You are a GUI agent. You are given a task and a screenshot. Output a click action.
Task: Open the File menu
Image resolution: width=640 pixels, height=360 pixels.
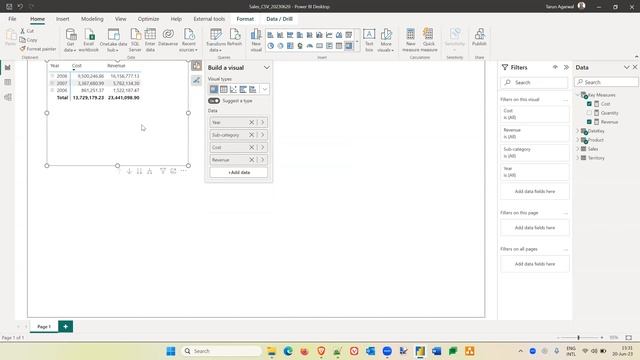12,19
